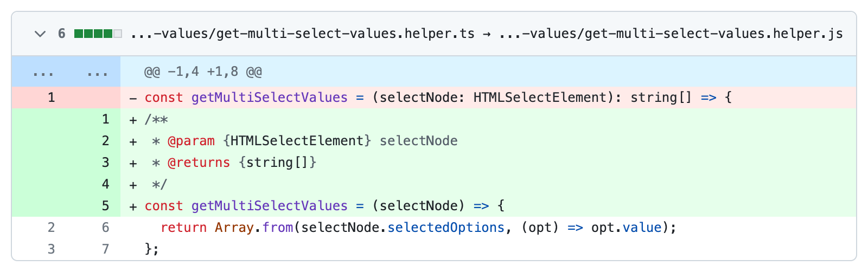Click the changed lines count 6
The height and width of the screenshot is (272, 868).
click(x=62, y=34)
